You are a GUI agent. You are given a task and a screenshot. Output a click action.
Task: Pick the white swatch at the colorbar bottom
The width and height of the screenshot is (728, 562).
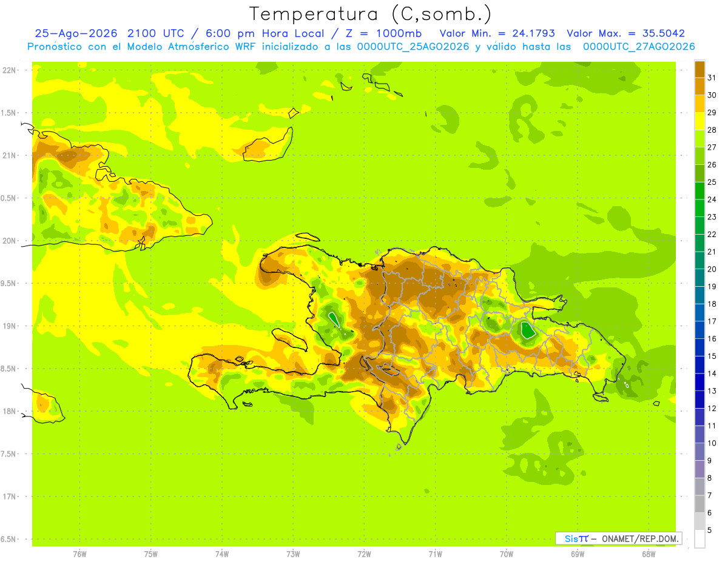pos(699,538)
